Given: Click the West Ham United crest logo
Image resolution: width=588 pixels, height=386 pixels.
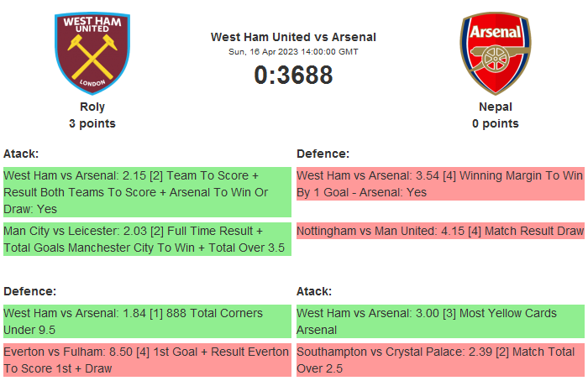Looking at the screenshot, I should point(92,53).
